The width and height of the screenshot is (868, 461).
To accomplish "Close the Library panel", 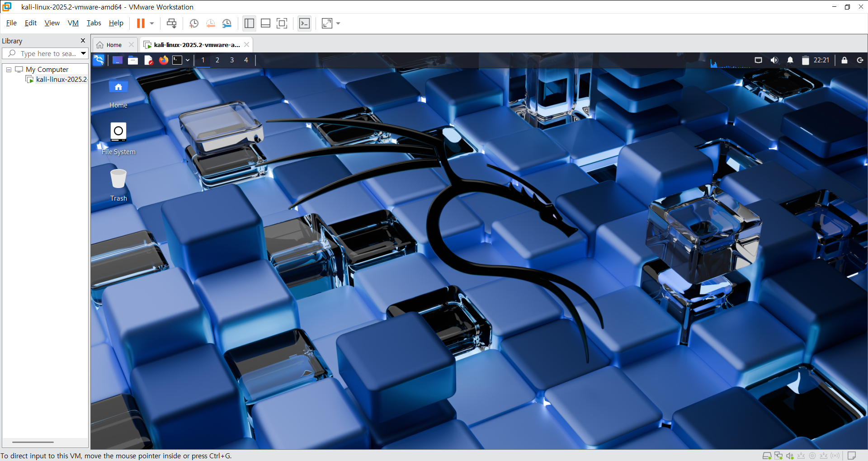I will click(83, 41).
